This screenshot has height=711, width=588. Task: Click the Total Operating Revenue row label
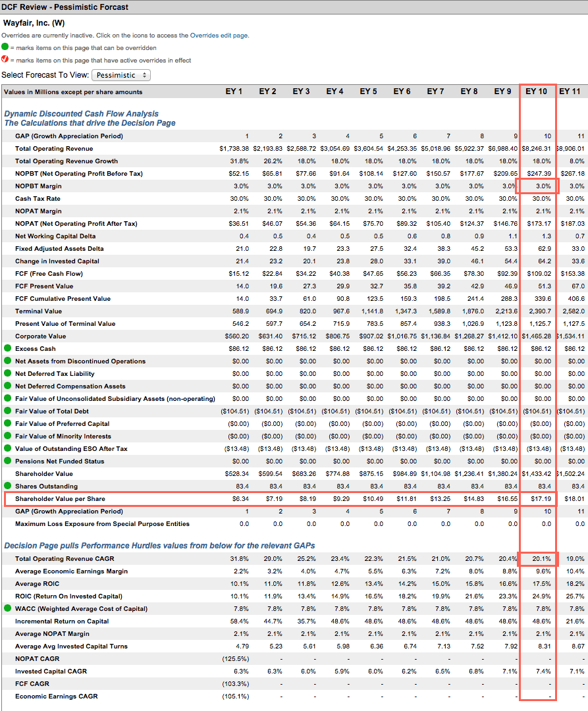(x=54, y=149)
